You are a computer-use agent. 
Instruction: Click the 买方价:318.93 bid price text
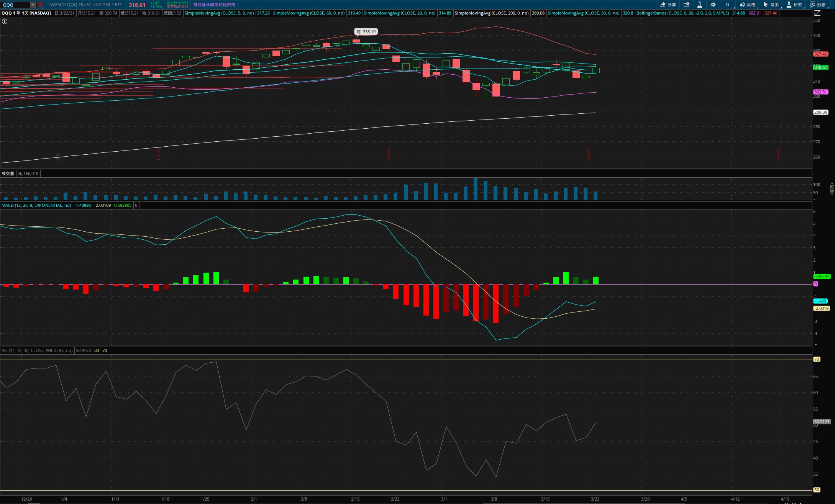[177, 3]
